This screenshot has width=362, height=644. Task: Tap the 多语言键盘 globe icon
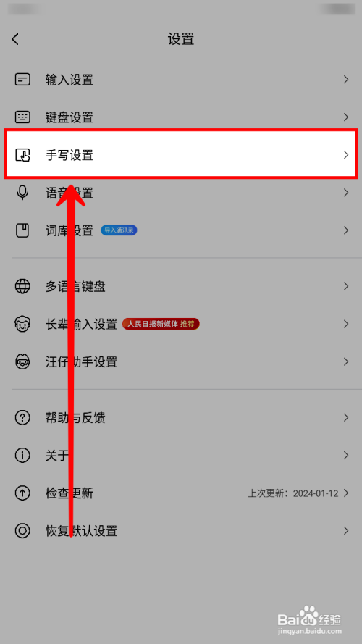(22, 286)
